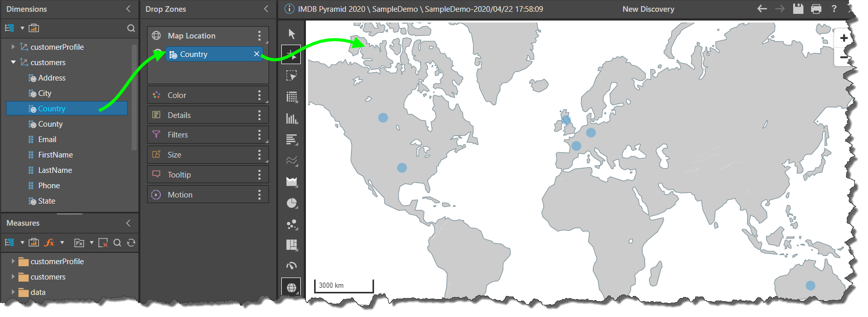This screenshot has height=317, width=868.
Task: Save the discovery with the floppy icon
Action: (x=798, y=9)
